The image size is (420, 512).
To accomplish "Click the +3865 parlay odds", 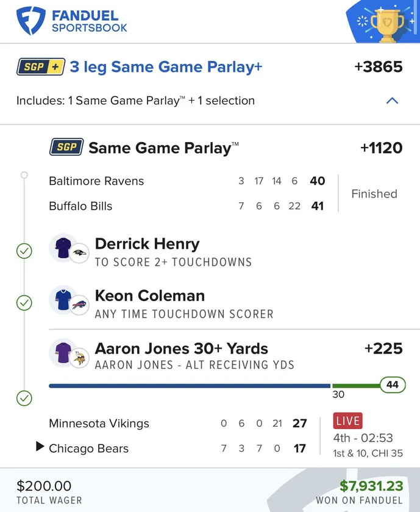I will coord(378,66).
